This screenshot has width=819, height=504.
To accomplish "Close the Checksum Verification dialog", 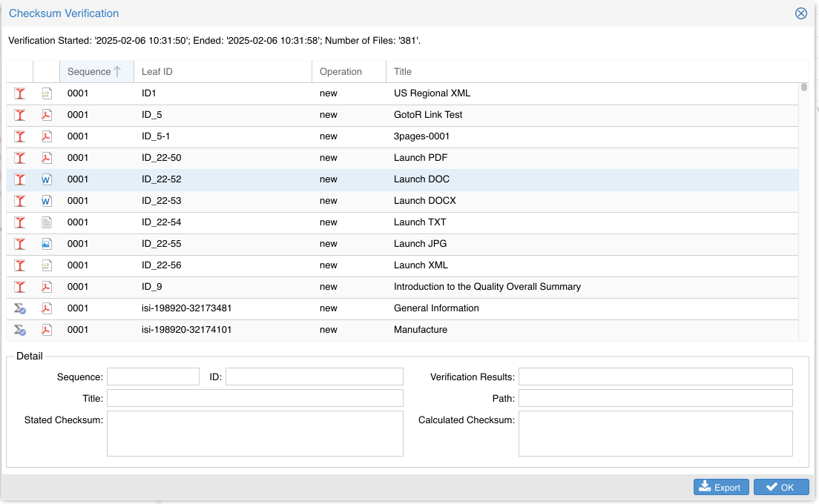I will [x=800, y=13].
